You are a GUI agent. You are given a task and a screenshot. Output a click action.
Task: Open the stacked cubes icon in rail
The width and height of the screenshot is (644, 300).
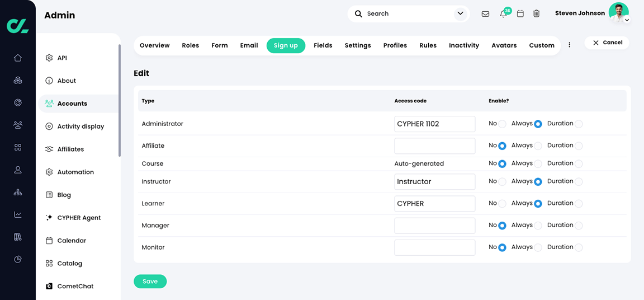pyautogui.click(x=18, y=80)
